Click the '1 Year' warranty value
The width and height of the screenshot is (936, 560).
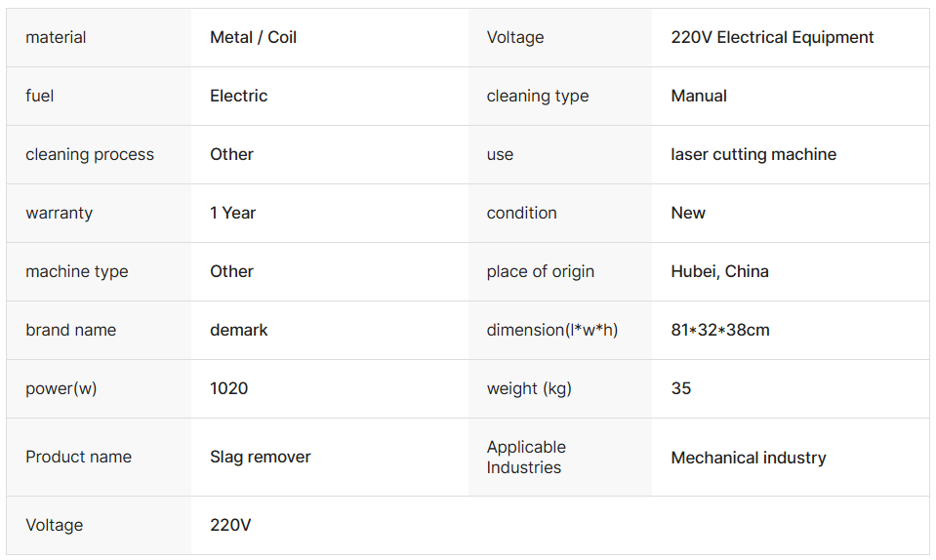point(232,214)
